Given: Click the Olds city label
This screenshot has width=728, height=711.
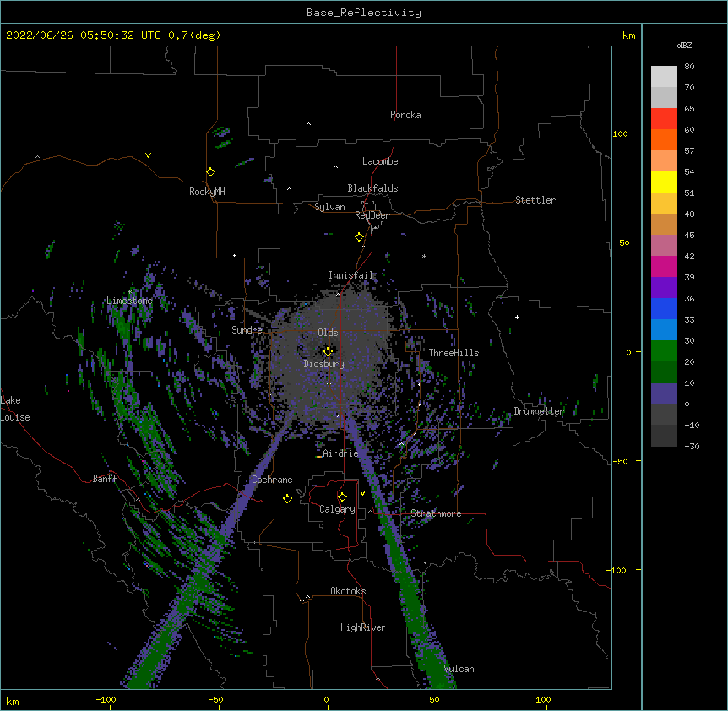Looking at the screenshot, I should click(x=328, y=333).
